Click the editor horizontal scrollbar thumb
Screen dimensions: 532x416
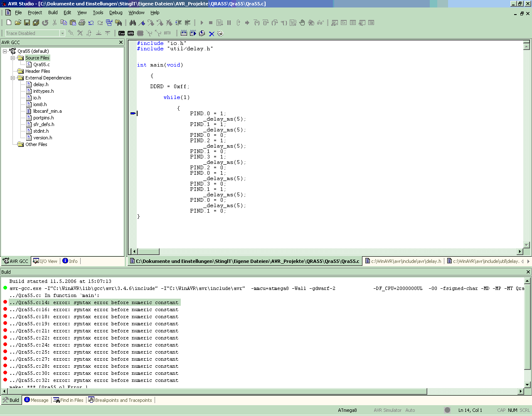(148, 252)
